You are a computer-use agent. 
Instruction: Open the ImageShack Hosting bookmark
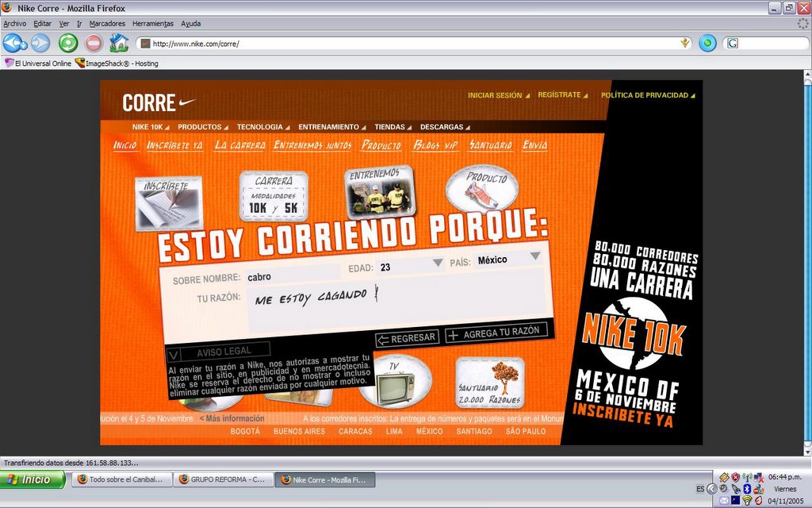(x=117, y=63)
